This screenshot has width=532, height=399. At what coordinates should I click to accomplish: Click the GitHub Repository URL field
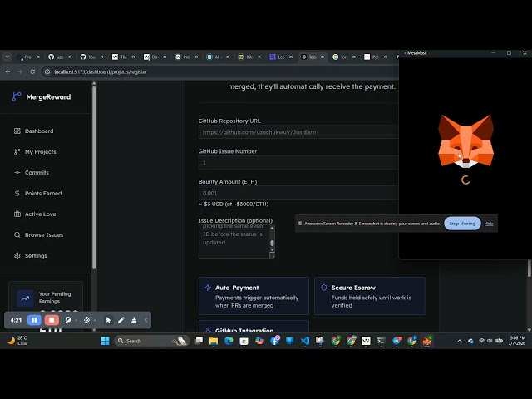(x=298, y=132)
